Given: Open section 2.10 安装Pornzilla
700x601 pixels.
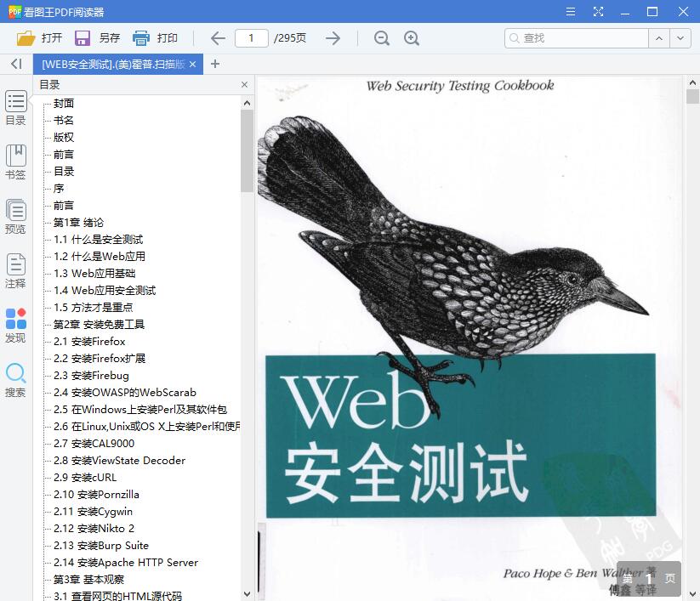Looking at the screenshot, I should [x=96, y=495].
